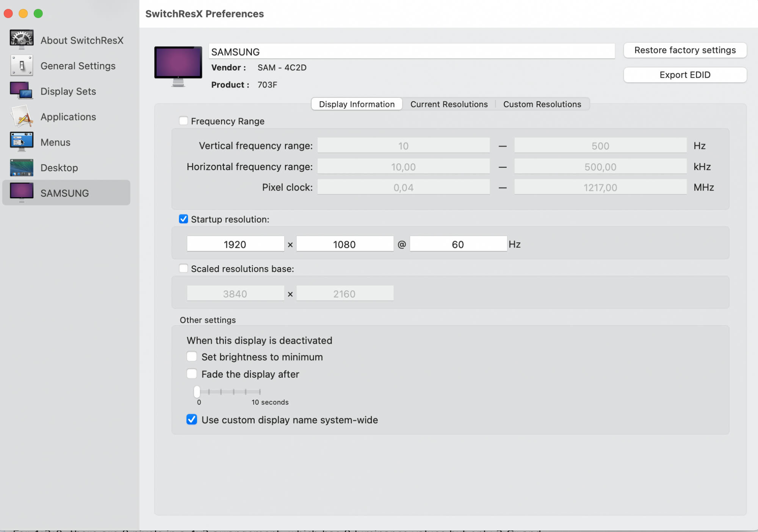Open Applications section via its icon
This screenshot has width=758, height=532.
tap(22, 116)
